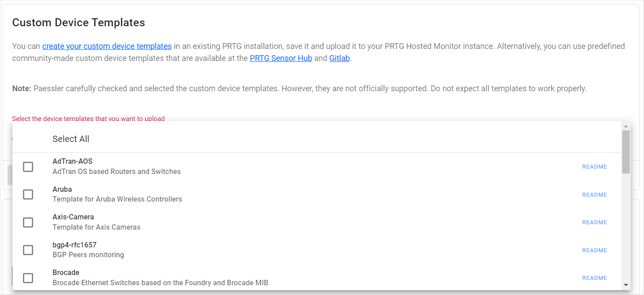The height and width of the screenshot is (295, 644).
Task: View the Aruba template README
Action: (x=594, y=195)
